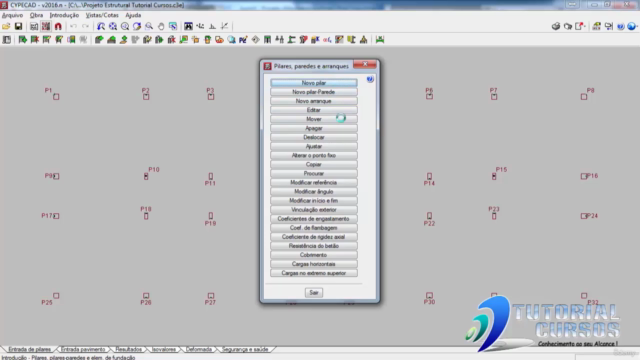The image size is (640, 360).
Task: Open the Vistas/Cotas menu
Action: (x=102, y=15)
